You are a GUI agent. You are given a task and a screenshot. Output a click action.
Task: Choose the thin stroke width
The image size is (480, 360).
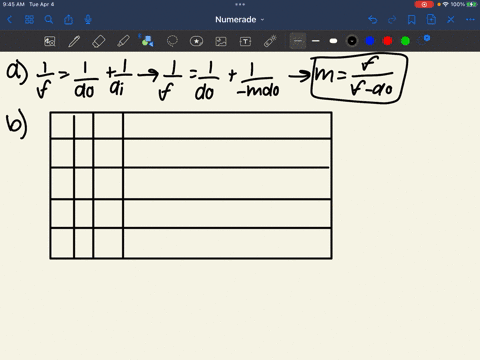[298, 41]
